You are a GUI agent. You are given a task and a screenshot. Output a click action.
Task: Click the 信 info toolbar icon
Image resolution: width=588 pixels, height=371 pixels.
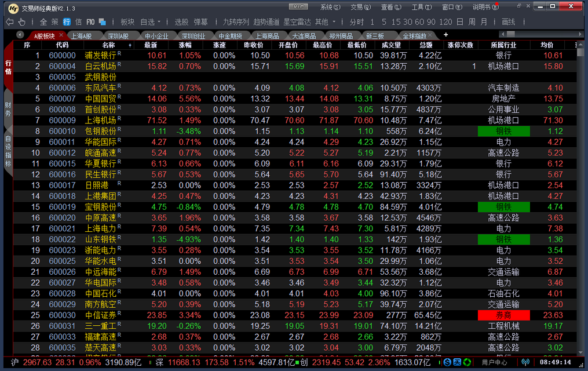tap(78, 22)
